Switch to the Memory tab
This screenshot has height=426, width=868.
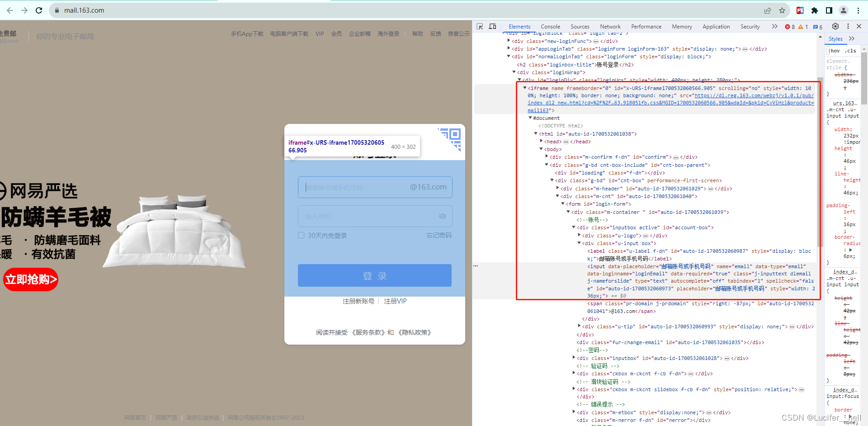pyautogui.click(x=682, y=27)
